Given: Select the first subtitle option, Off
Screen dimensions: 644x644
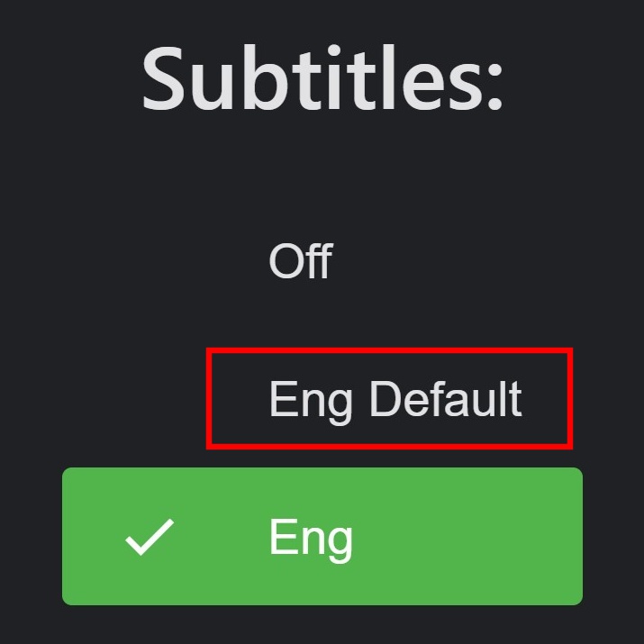Looking at the screenshot, I should pyautogui.click(x=300, y=261).
